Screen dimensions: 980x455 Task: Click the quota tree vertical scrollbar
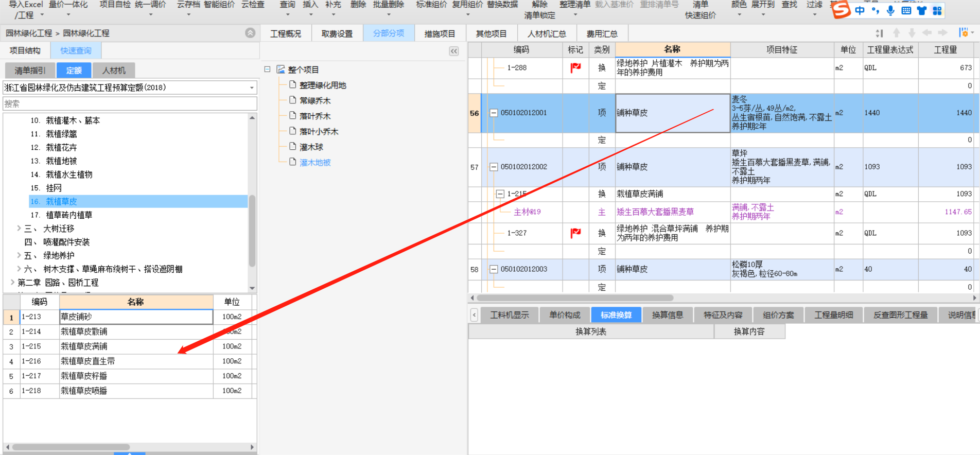(x=252, y=231)
